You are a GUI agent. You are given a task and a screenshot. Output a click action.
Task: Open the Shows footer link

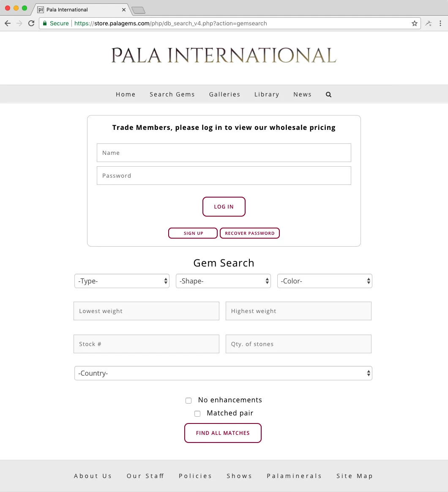240,476
